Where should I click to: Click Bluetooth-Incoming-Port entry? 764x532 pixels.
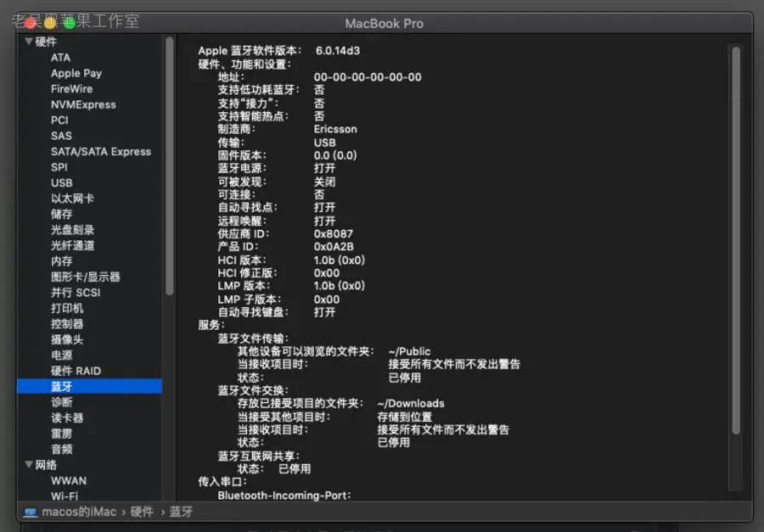click(x=284, y=495)
